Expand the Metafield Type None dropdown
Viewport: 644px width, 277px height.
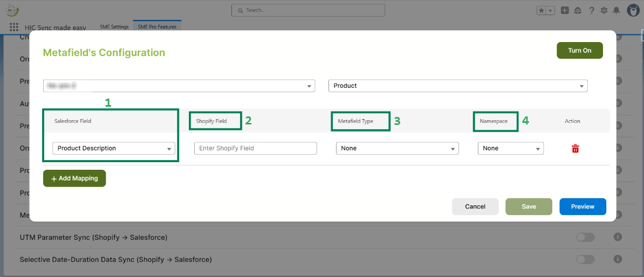coord(397,148)
